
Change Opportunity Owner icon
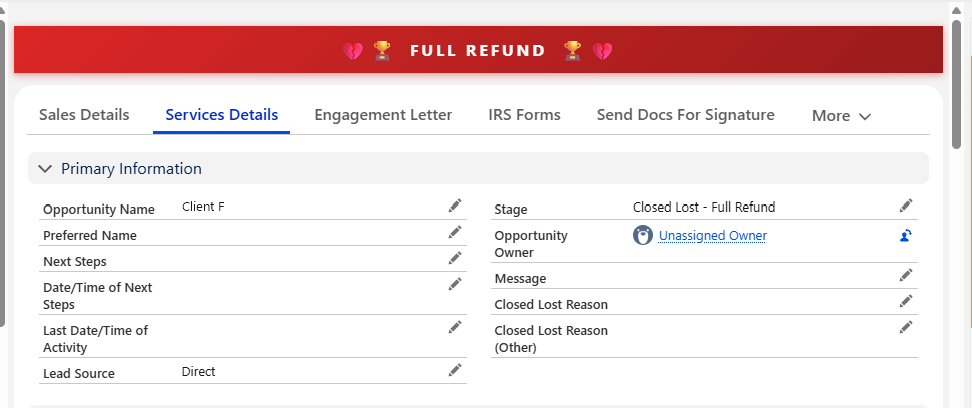906,236
